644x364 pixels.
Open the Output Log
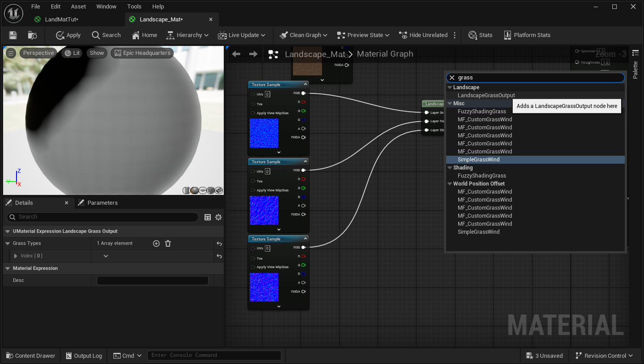84,356
